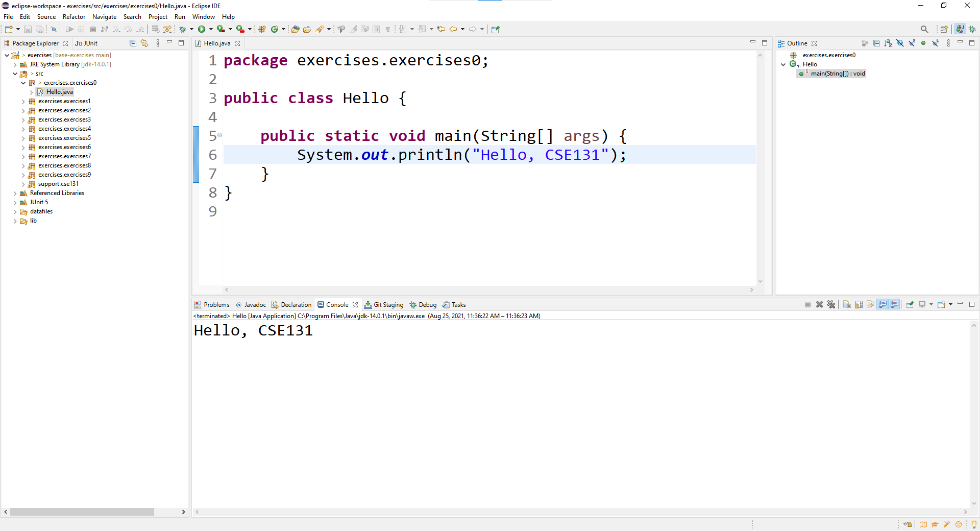This screenshot has height=531, width=980.
Task: Click Package Explorer horizontal scrollbar
Action: click(x=82, y=512)
